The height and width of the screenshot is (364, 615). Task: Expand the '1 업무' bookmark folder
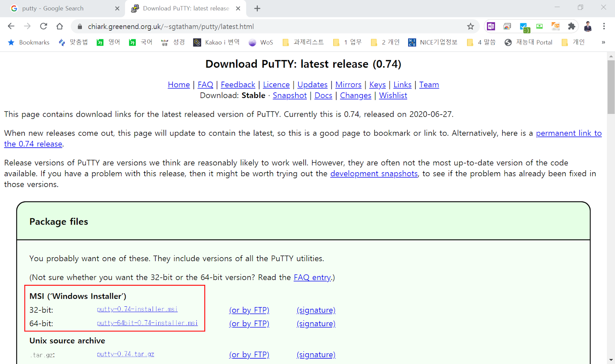coord(347,42)
